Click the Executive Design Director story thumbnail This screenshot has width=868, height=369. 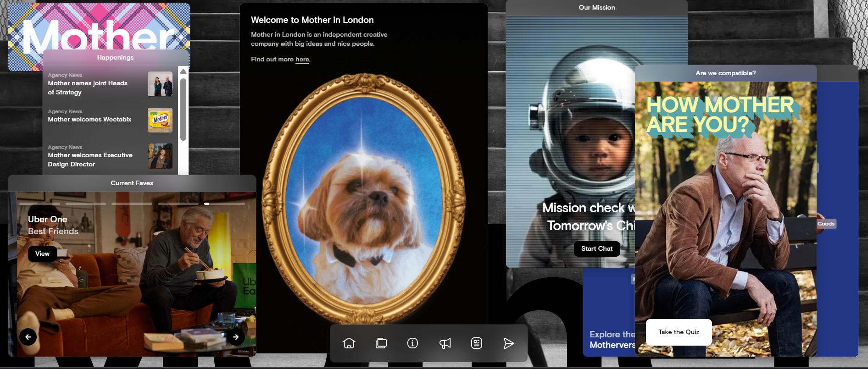[x=160, y=156]
